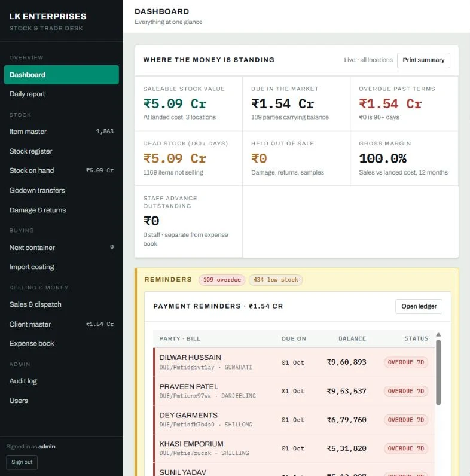Select the KHASI EMPORIUM party row
Viewport: 470px width, 476px height.
click(294, 448)
